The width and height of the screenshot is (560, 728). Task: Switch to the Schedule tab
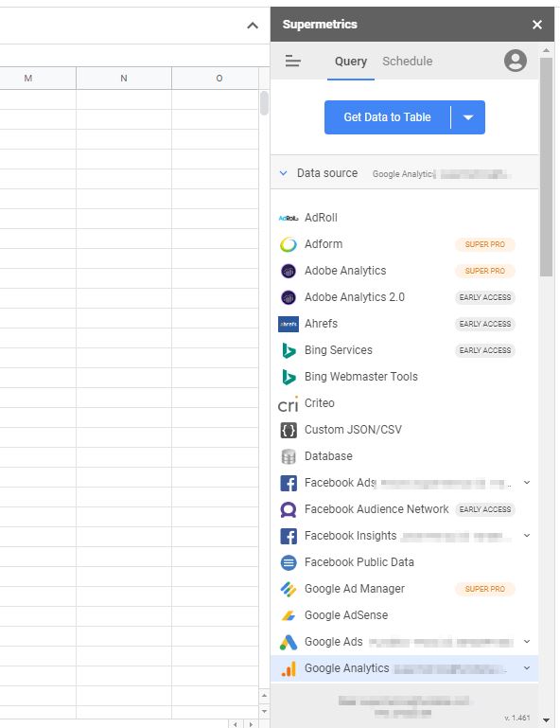point(408,62)
